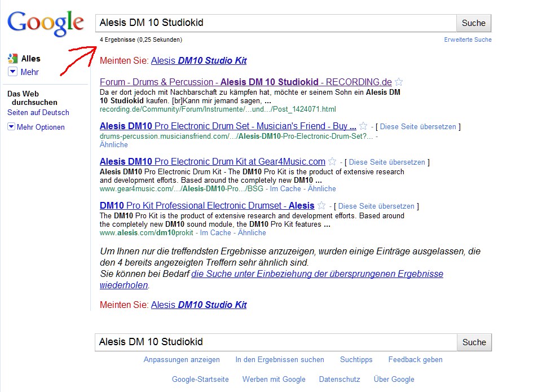Open Im Cache for Gear4Music result
Screen dimensions: 533x392
pos(285,189)
